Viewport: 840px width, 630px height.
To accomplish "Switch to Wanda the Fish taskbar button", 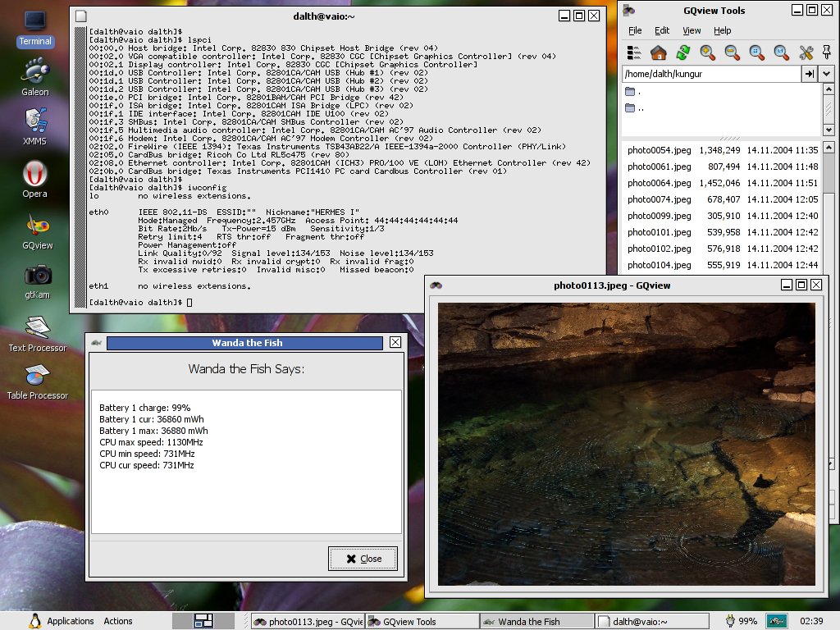I will tap(537, 622).
